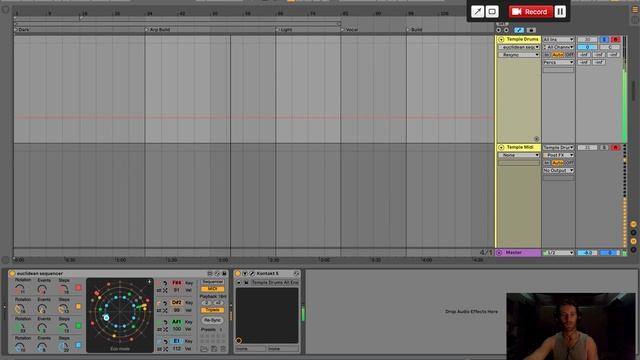Arm the Temple Drums track for recording
This screenshot has width=640, height=360.
pyautogui.click(x=616, y=39)
